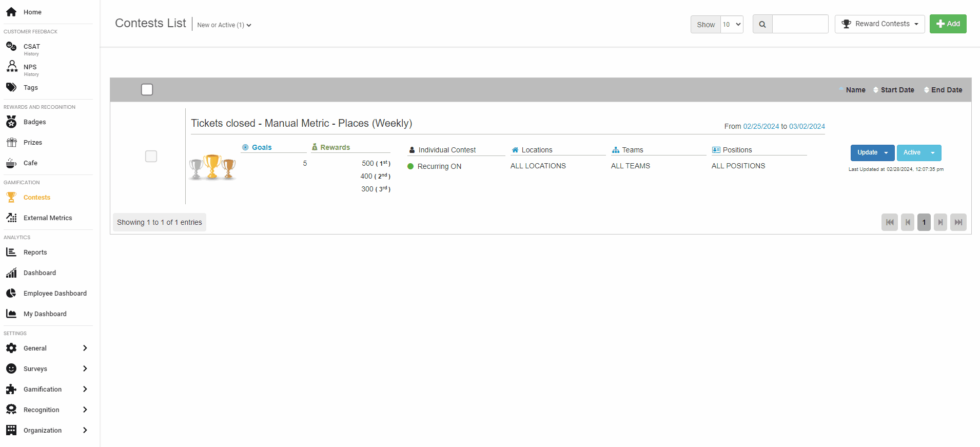Expand the General settings chevron
This screenshot has height=447, width=980.
tap(85, 348)
